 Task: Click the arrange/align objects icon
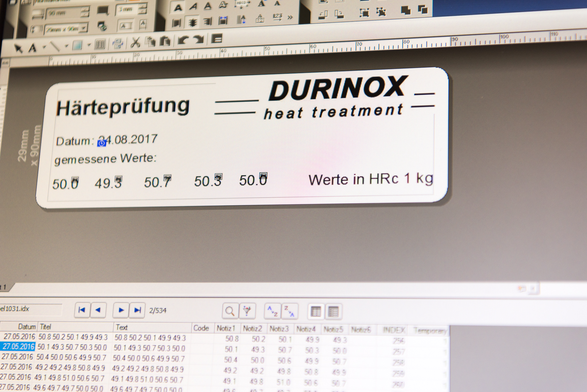point(117,43)
